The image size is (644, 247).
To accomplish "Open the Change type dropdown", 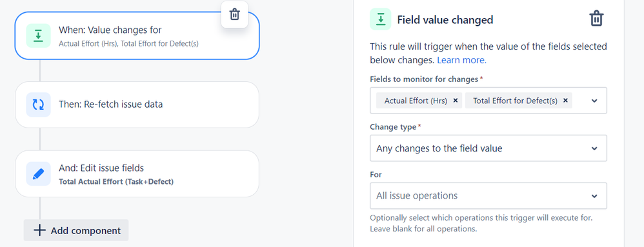I will tap(488, 148).
